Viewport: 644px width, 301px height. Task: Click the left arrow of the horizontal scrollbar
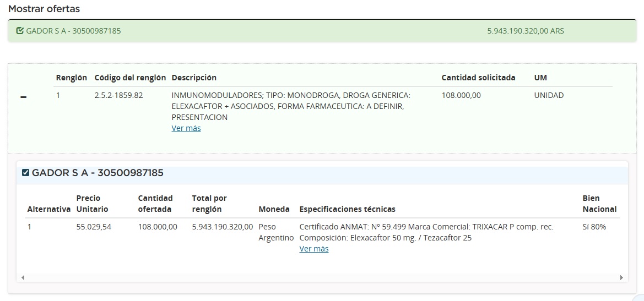click(x=23, y=278)
